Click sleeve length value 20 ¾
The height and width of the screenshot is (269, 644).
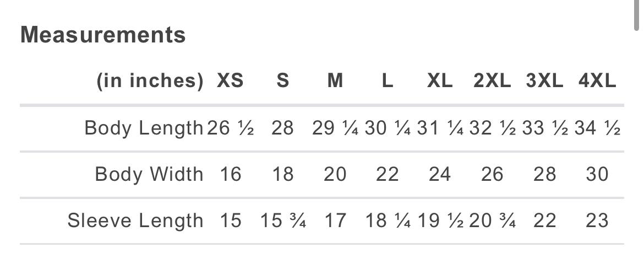click(x=492, y=220)
